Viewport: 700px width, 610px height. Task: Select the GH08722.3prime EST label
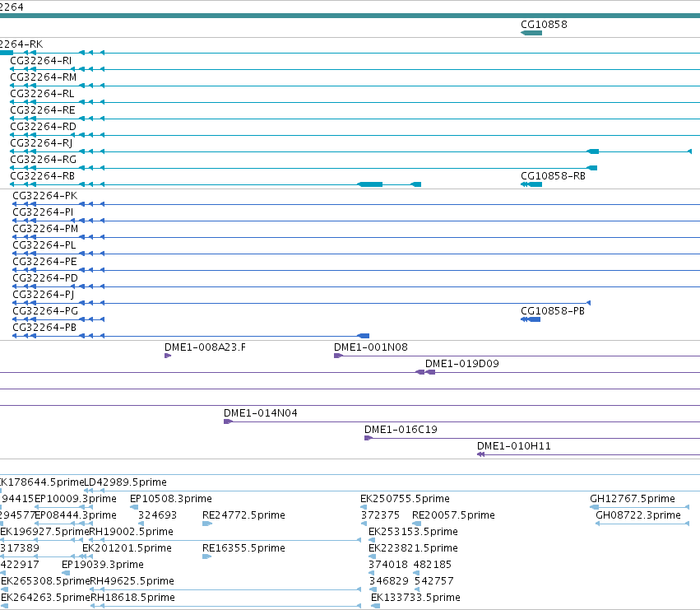pos(638,515)
